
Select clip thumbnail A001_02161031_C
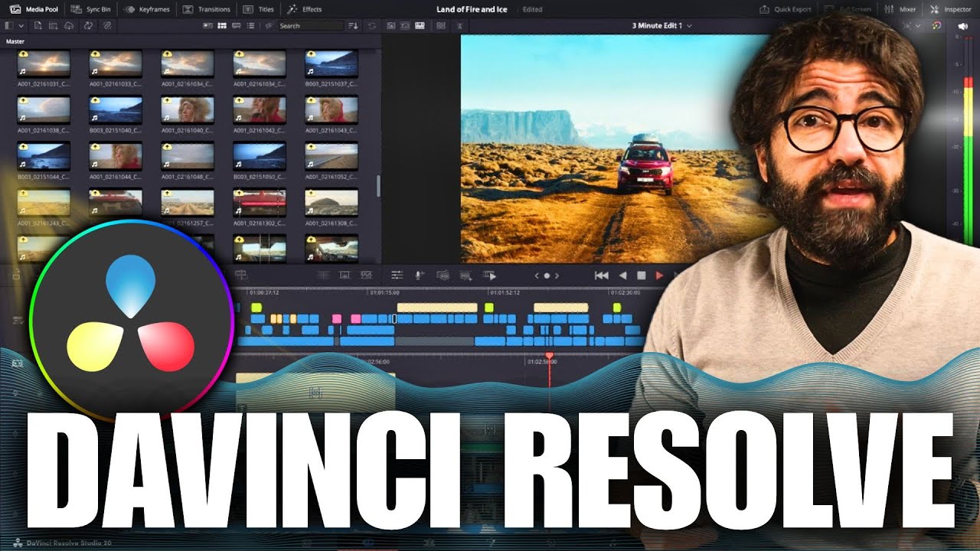point(44,63)
